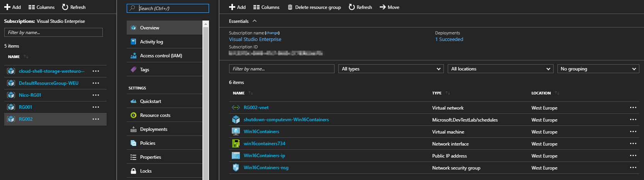Add a resource to RG002
This screenshot has width=644, height=180.
[x=237, y=7]
